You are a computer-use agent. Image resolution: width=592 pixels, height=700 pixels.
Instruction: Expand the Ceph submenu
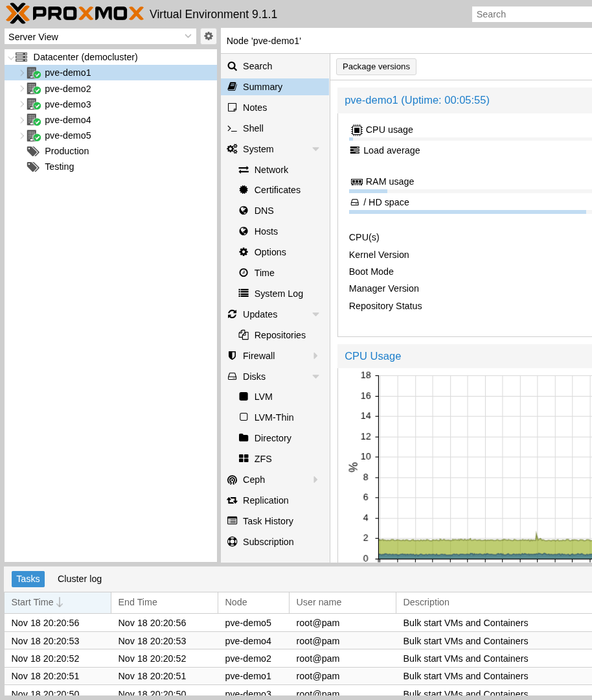pyautogui.click(x=315, y=480)
